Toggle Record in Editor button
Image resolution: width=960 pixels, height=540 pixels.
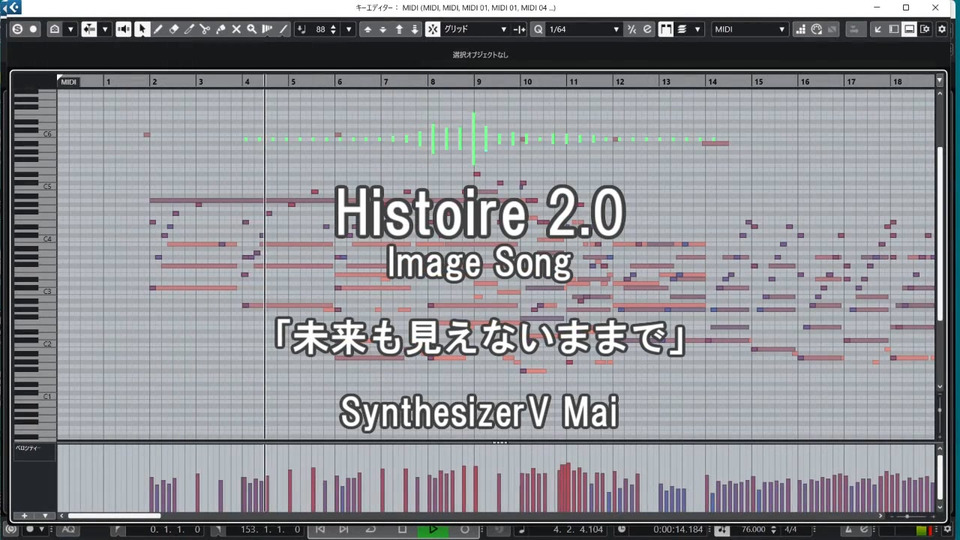pyautogui.click(x=33, y=29)
